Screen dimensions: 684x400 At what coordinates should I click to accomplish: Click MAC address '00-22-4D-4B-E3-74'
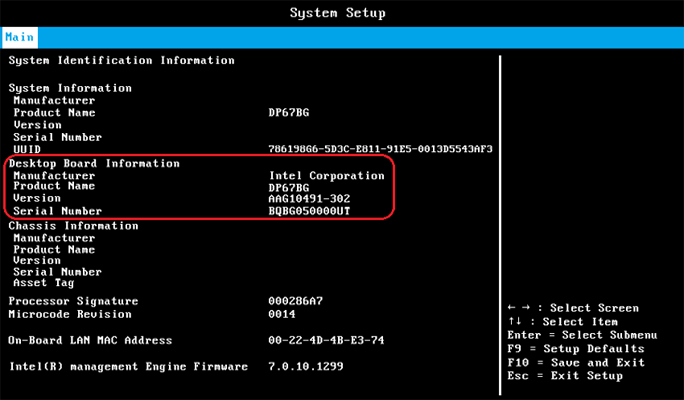(326, 340)
